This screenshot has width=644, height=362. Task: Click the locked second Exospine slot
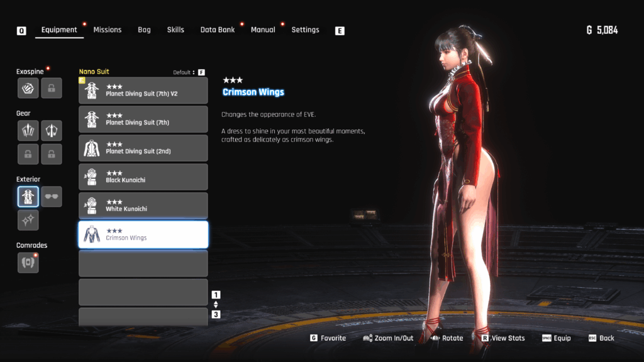(52, 88)
